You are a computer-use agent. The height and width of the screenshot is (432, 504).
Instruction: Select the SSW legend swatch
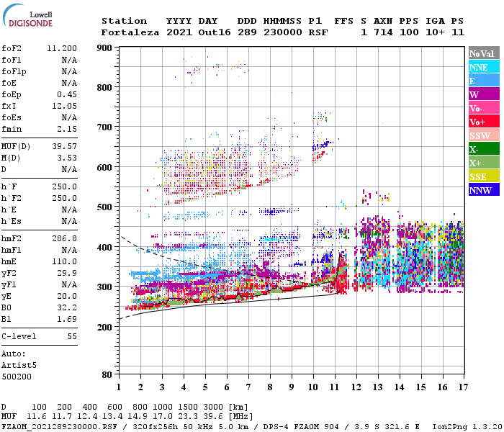point(484,135)
